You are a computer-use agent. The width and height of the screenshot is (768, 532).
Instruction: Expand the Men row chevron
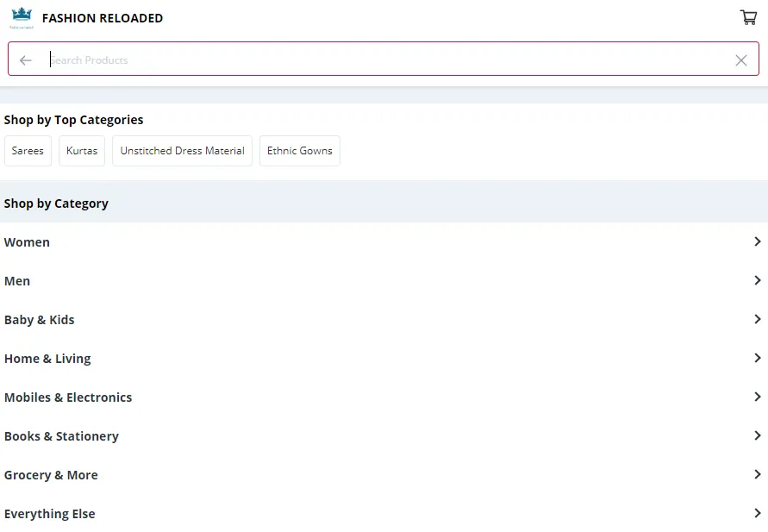(x=757, y=280)
